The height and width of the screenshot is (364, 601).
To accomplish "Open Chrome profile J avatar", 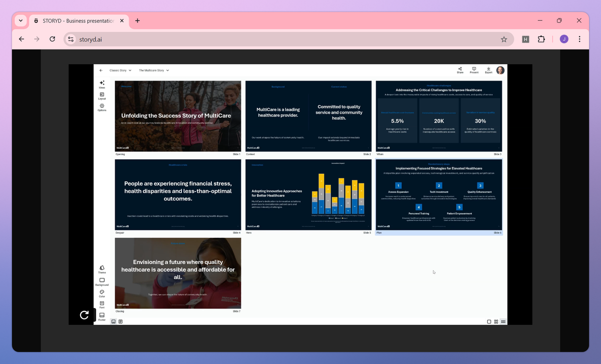I will coord(564,39).
